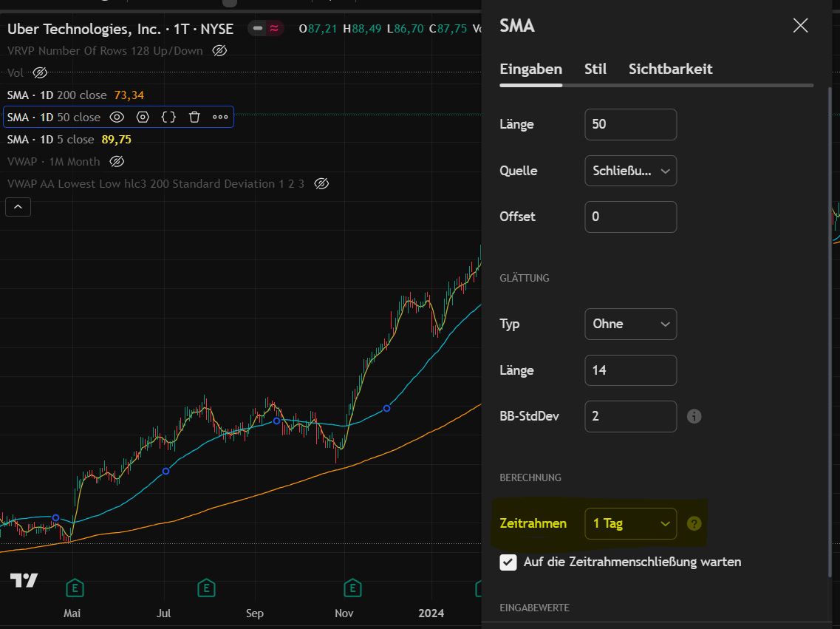Click the earnings E marker near Nov
The image size is (840, 629).
click(352, 588)
